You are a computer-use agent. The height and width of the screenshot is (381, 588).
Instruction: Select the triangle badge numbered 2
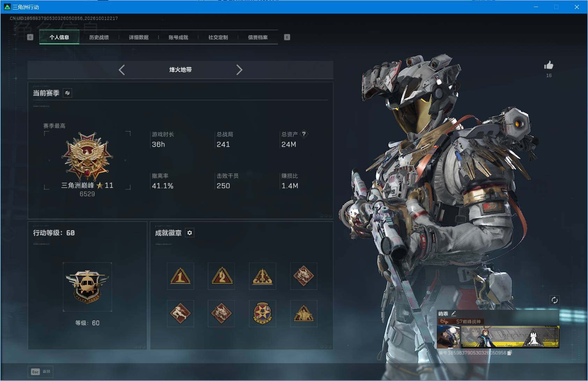click(221, 276)
